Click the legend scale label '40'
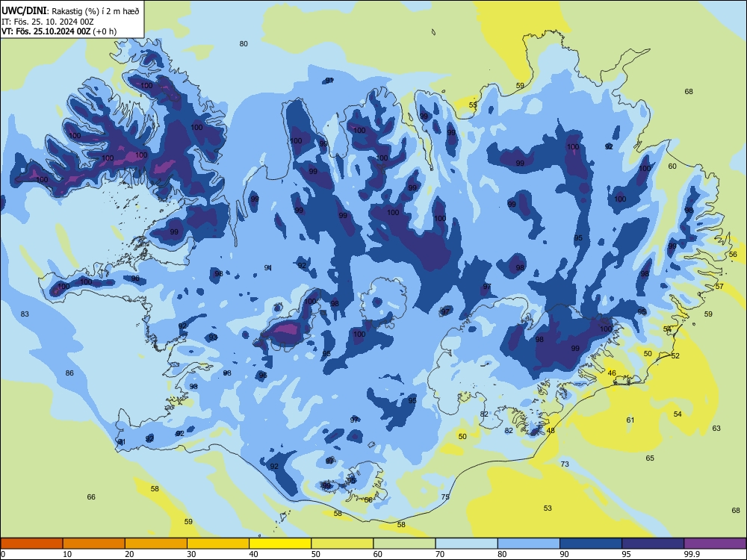This screenshot has width=747, height=560. pos(253,554)
